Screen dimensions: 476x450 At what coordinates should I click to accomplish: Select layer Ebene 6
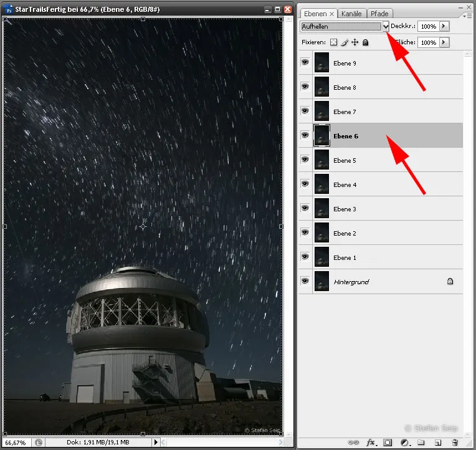coord(381,135)
